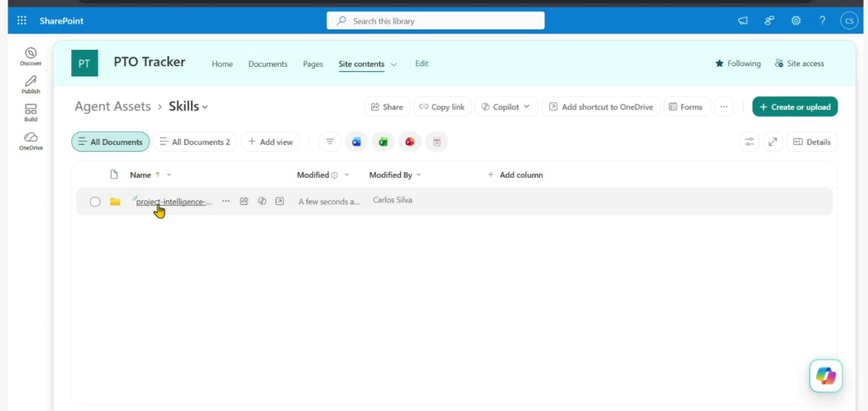This screenshot has height=411, width=868.
Task: Open the Modified column dropdown
Action: 347,175
